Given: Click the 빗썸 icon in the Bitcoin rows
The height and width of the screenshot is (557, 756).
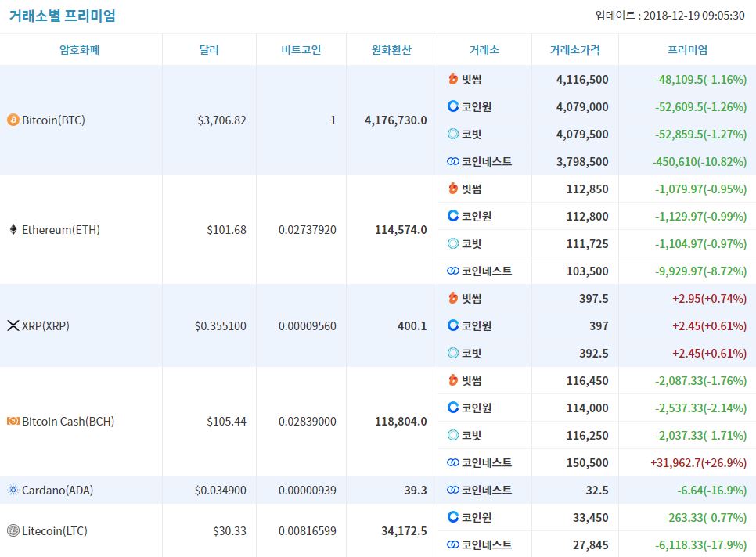Looking at the screenshot, I should click(452, 78).
